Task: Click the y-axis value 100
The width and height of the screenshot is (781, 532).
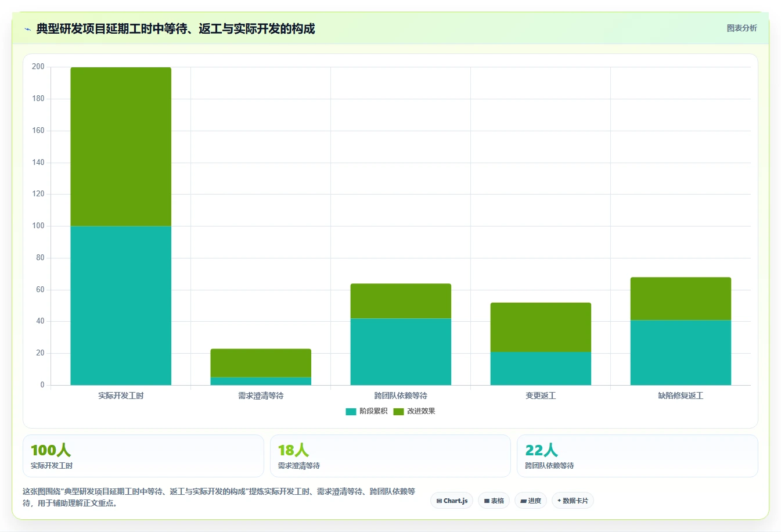Action: [38, 226]
